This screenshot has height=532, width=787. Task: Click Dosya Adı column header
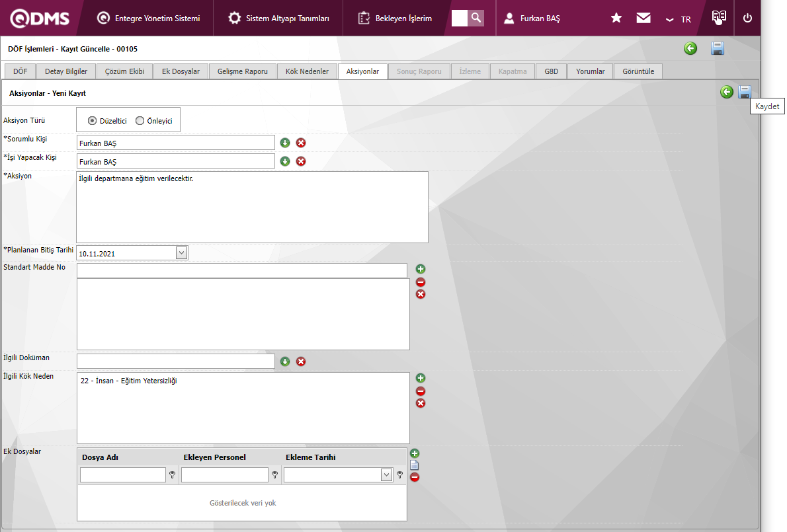[101, 457]
